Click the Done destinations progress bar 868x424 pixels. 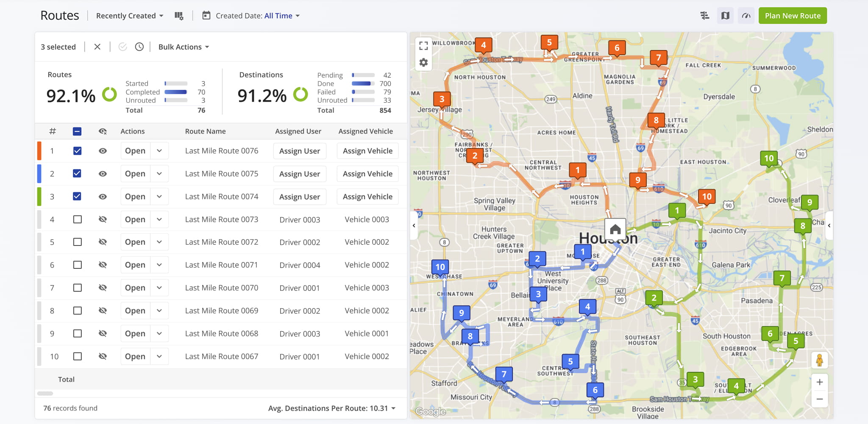pos(362,84)
